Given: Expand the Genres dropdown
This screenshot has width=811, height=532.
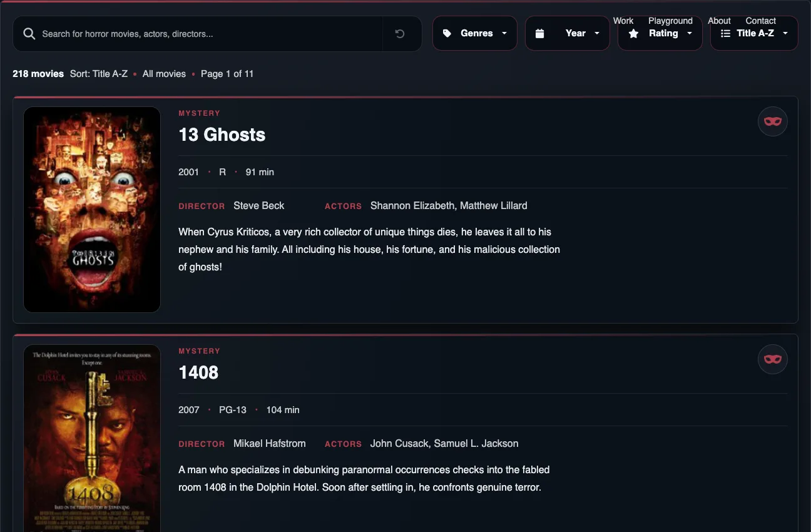Looking at the screenshot, I should tap(475, 33).
